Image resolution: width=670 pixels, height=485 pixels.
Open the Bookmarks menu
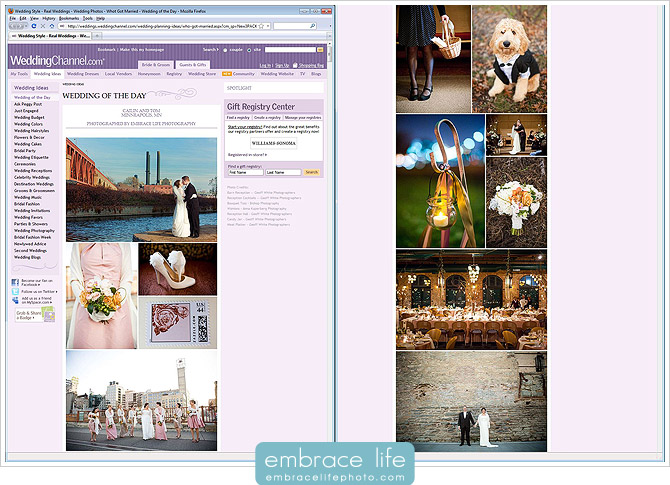point(69,18)
